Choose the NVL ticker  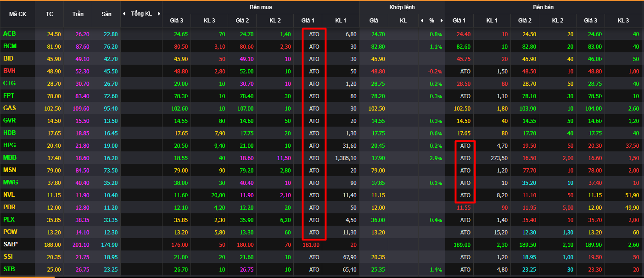tap(9, 195)
